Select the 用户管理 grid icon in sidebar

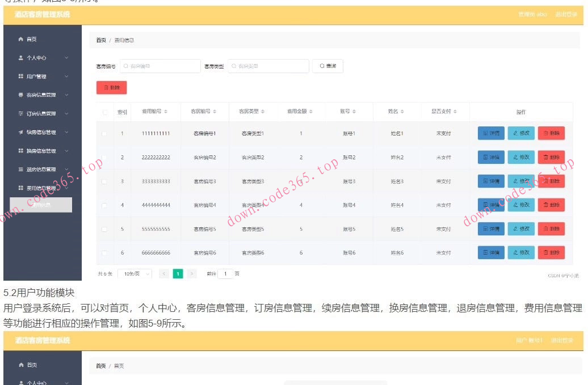(x=20, y=75)
